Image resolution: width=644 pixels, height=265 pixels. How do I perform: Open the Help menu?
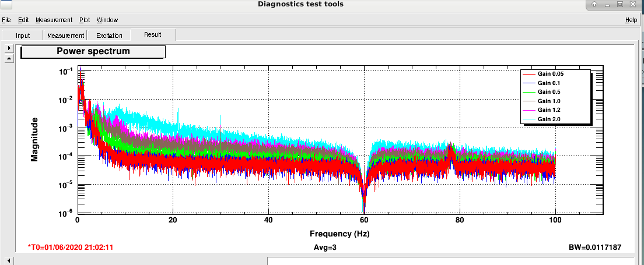[x=631, y=20]
